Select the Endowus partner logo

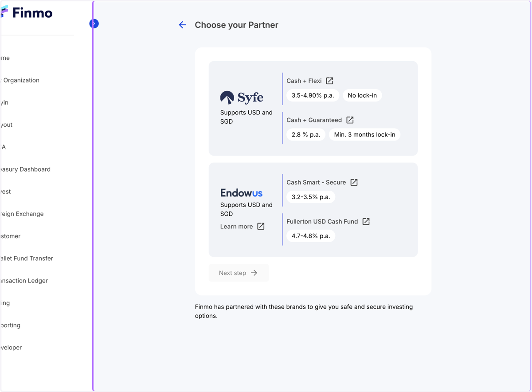click(241, 193)
